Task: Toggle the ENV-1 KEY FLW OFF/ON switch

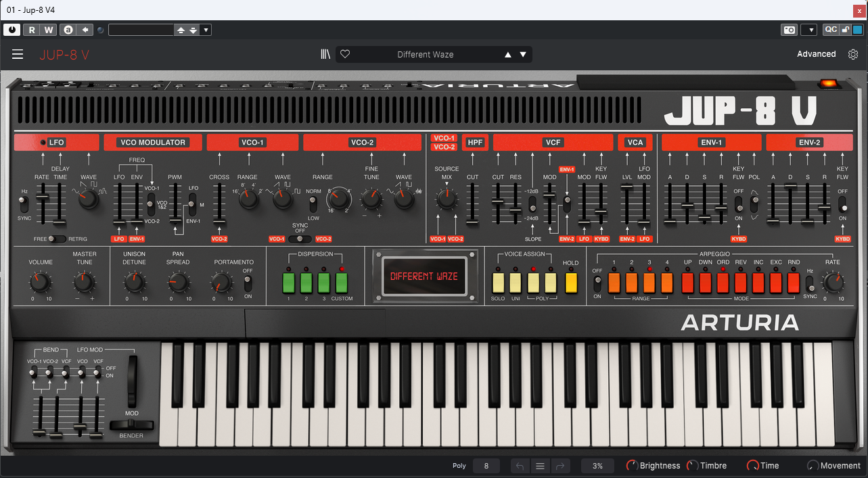Action: pyautogui.click(x=738, y=204)
